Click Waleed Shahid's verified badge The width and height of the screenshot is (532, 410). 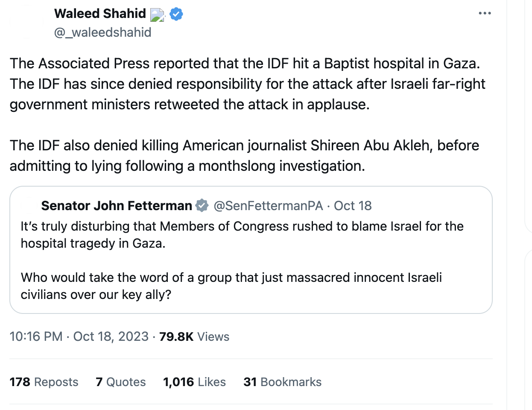coord(176,14)
